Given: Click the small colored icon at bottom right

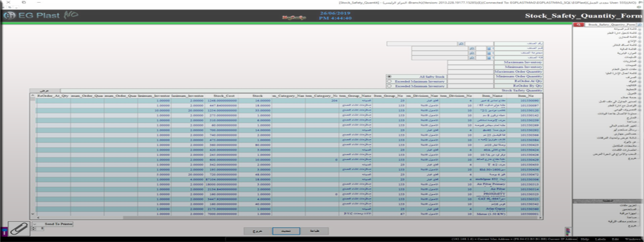Looking at the screenshot, I should [568, 230].
